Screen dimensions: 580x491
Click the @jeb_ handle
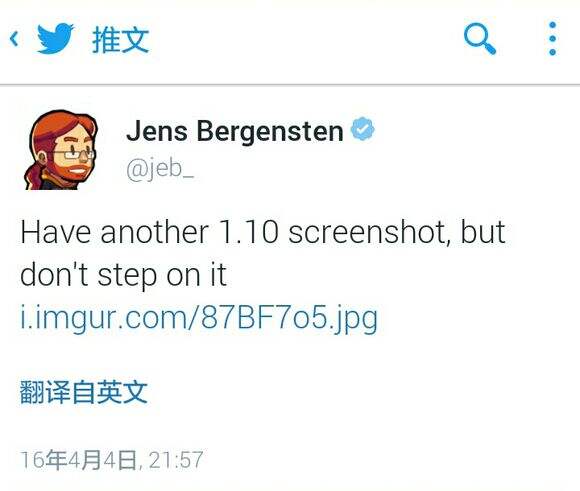point(160,169)
